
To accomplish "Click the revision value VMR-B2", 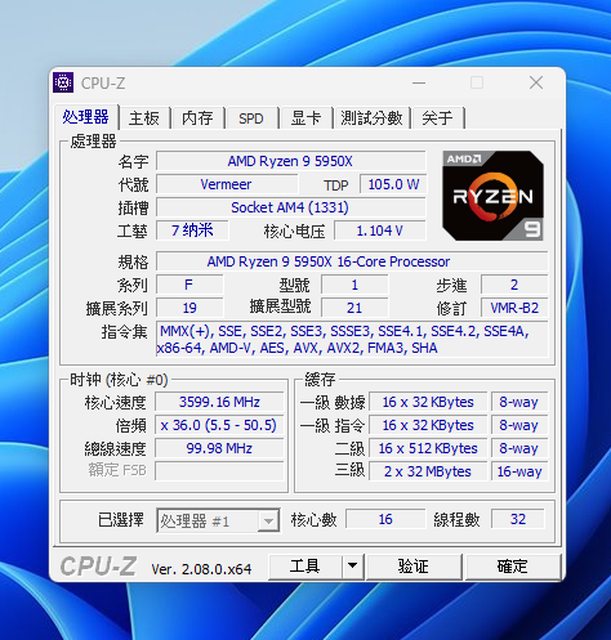I will point(514,308).
